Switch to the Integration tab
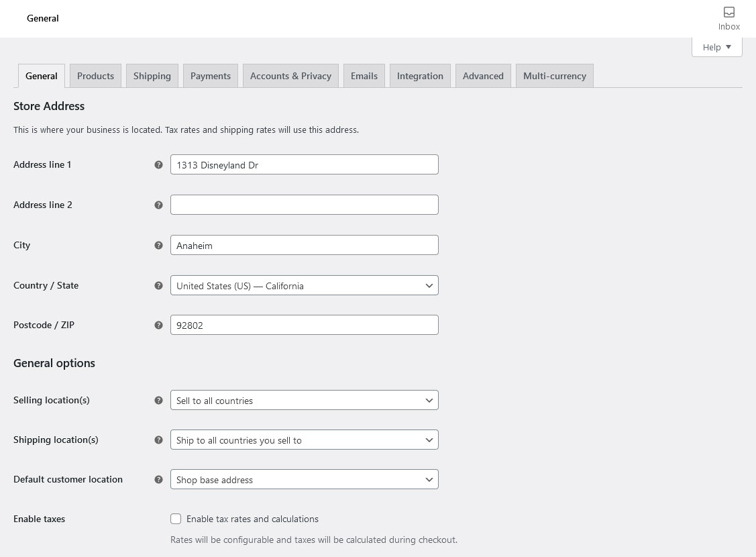 [420, 77]
